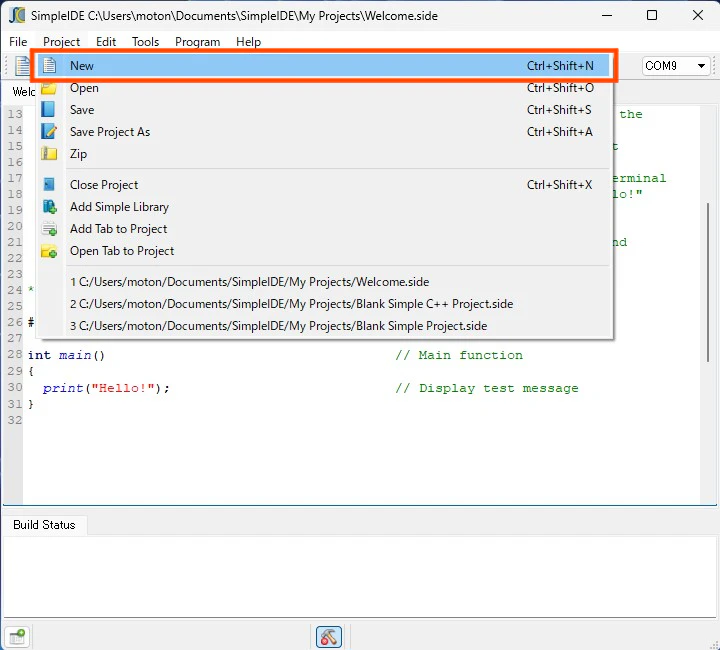Click the New project document icon in menu
This screenshot has width=720, height=650.
click(x=49, y=66)
